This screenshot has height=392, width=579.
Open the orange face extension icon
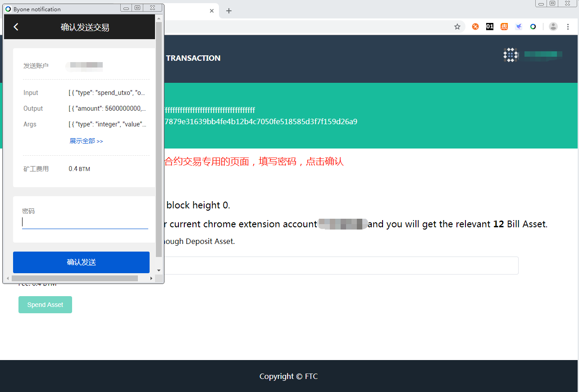504,27
